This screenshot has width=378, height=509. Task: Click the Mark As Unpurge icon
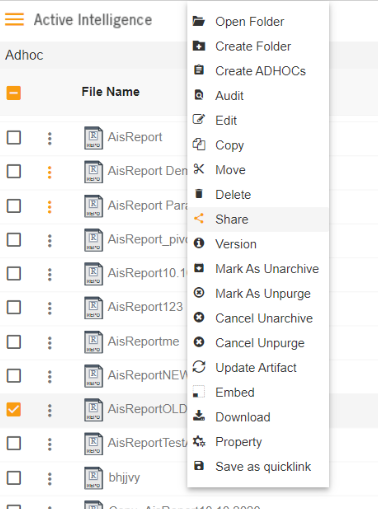199,293
